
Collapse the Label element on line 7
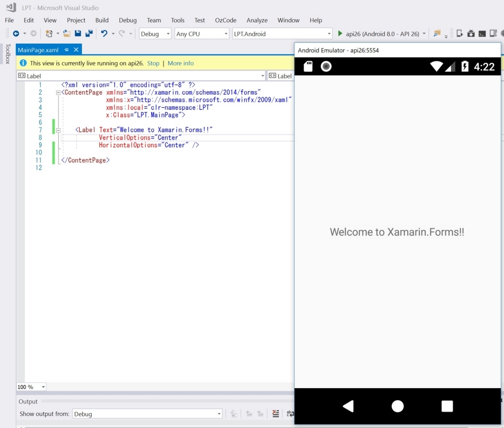(58, 130)
